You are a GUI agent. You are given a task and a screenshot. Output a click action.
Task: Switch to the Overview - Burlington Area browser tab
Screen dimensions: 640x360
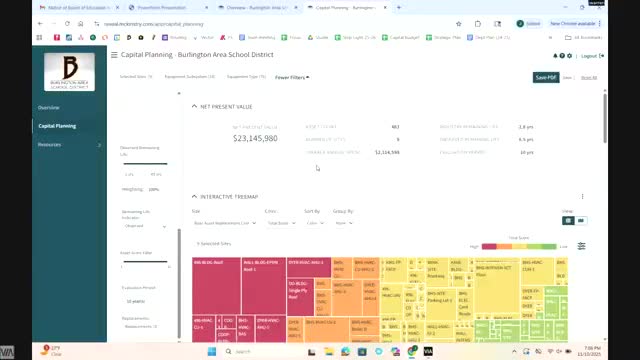[x=257, y=8]
